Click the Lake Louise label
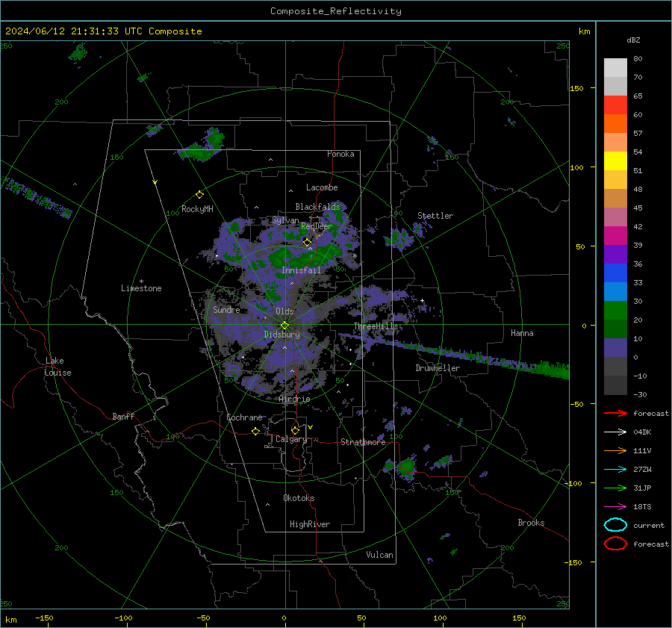The width and height of the screenshot is (672, 628). 57,367
